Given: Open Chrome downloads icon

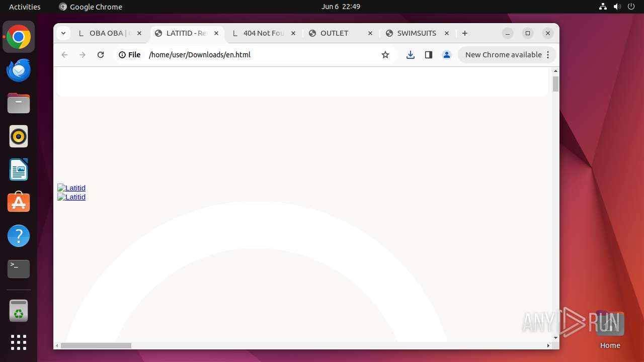Looking at the screenshot, I should pyautogui.click(x=411, y=55).
